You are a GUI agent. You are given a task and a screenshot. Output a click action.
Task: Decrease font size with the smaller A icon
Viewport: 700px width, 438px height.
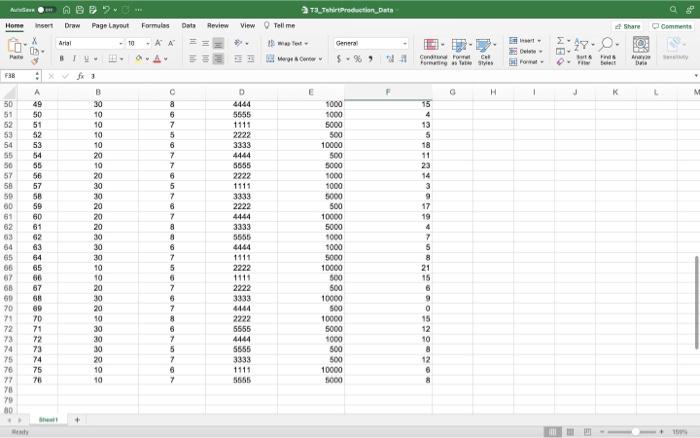click(x=171, y=43)
